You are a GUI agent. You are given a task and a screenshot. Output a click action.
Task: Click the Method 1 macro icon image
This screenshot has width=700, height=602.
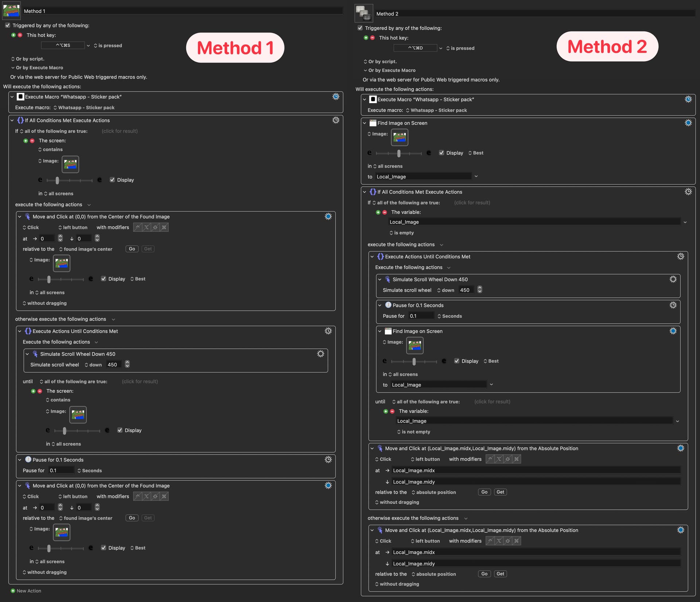coord(11,10)
